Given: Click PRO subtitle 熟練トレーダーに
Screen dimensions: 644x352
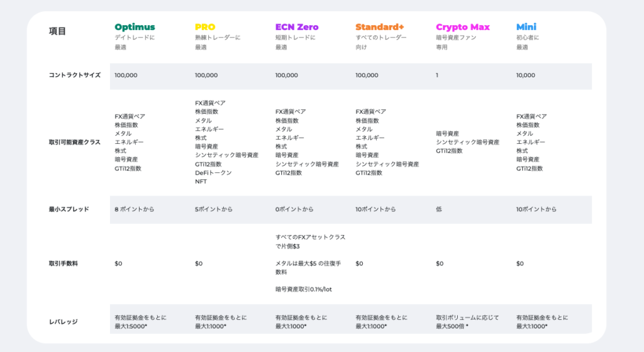Looking at the screenshot, I should click(x=218, y=38).
